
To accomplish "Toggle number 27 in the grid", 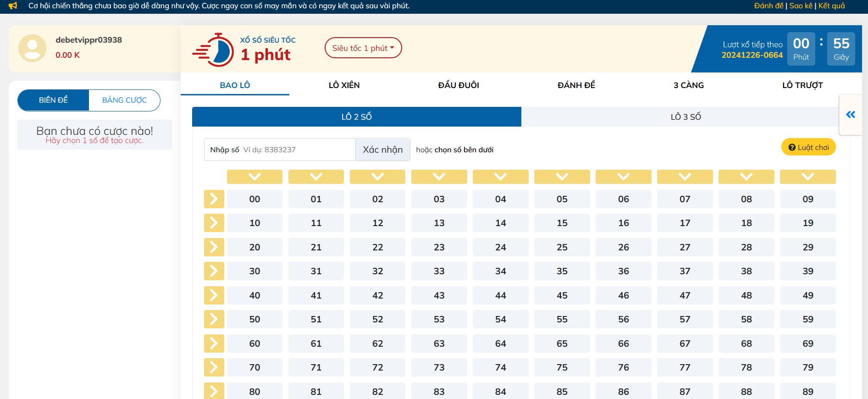I will [x=685, y=247].
